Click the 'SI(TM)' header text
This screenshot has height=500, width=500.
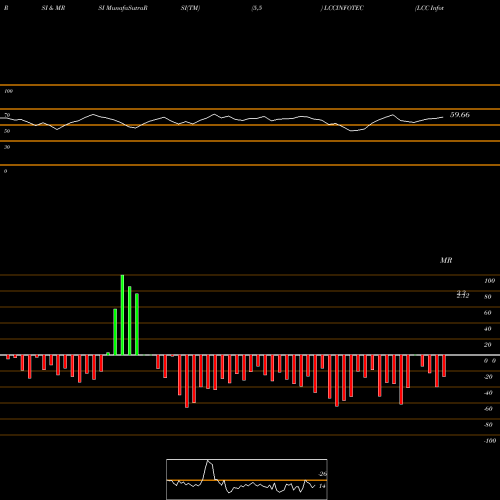(190, 8)
